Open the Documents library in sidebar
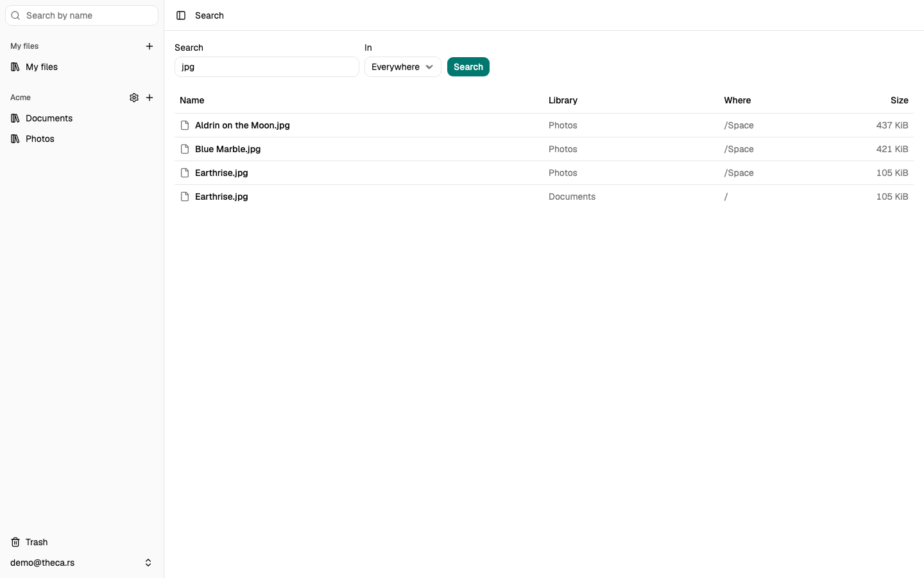This screenshot has width=924, height=578. click(81, 118)
